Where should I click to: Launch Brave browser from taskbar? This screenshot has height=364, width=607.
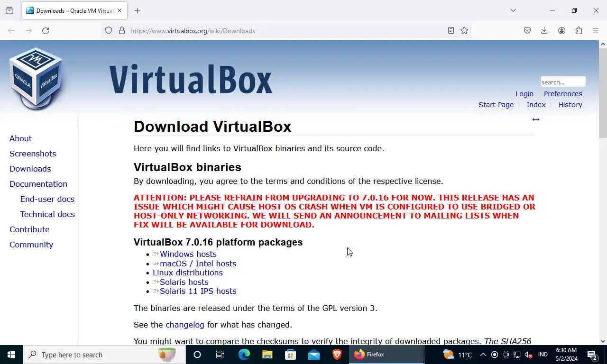tap(337, 355)
